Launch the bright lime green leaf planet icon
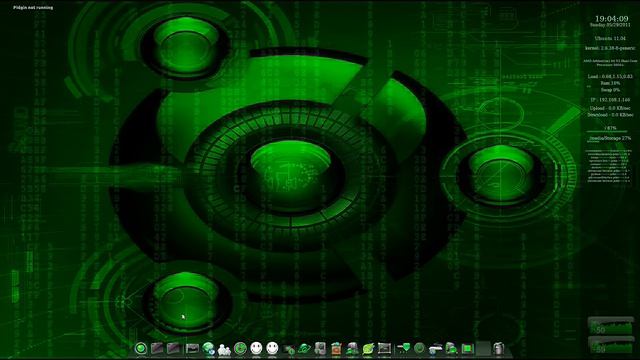The image size is (640, 360). 368,348
